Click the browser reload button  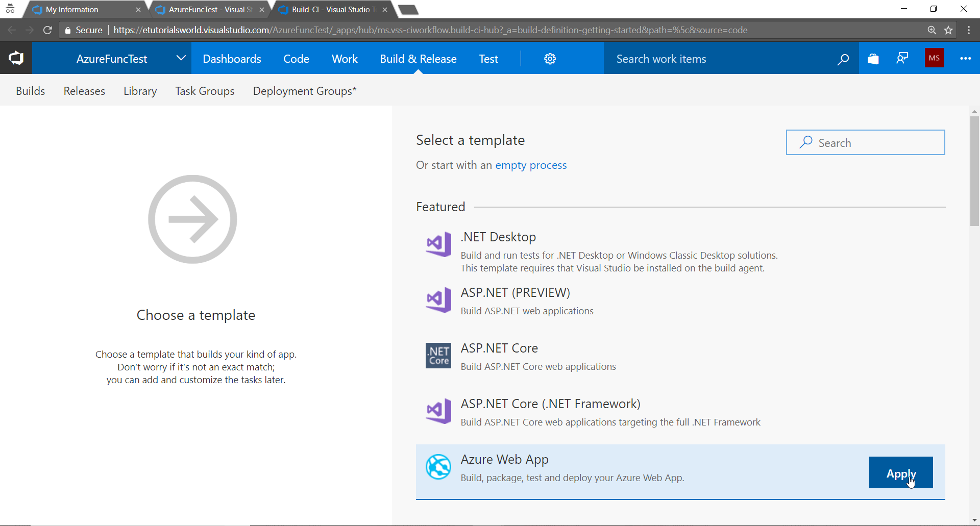47,30
